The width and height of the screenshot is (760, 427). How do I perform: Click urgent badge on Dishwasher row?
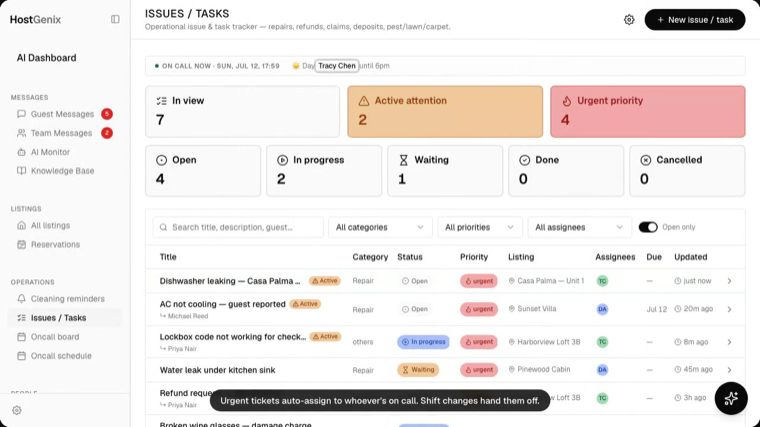point(478,281)
